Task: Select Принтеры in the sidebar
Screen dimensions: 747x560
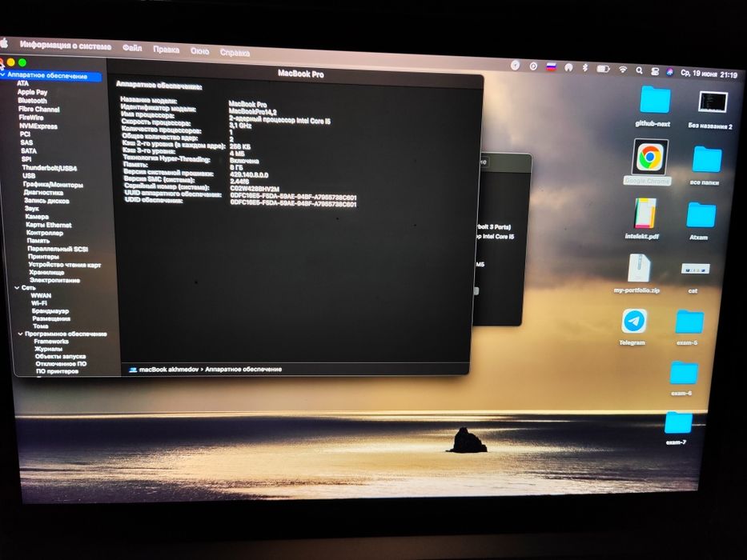Action: coord(43,257)
